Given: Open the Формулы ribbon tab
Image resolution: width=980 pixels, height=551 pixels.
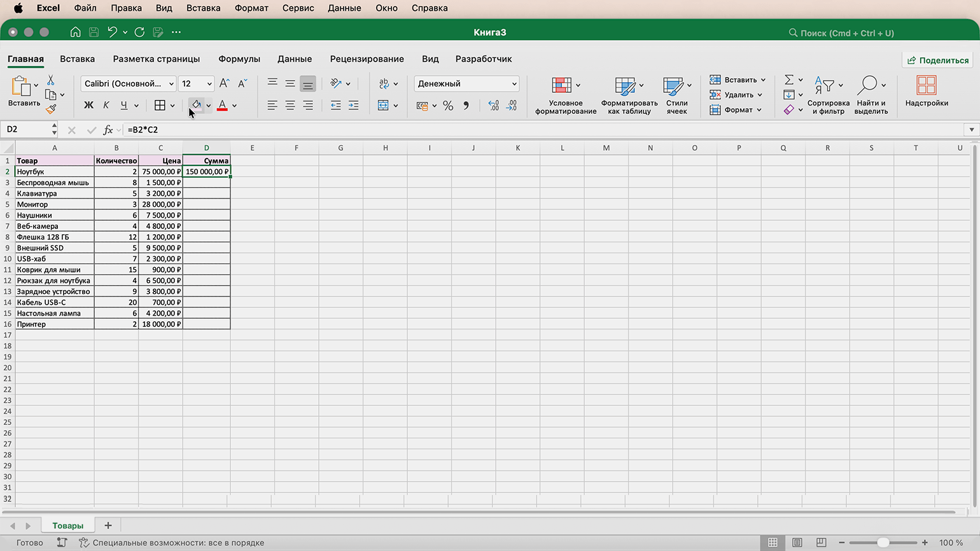Looking at the screenshot, I should (x=239, y=59).
